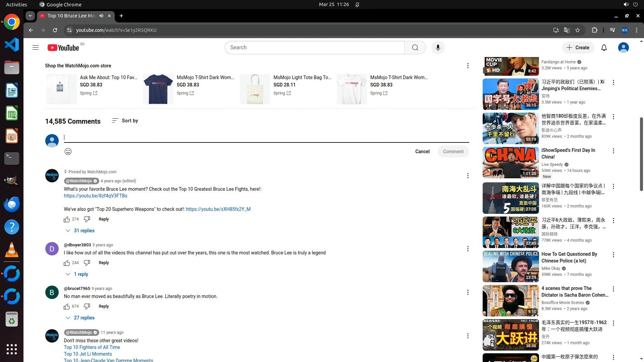Click the page vertical scrollbar thumb

[641, 154]
